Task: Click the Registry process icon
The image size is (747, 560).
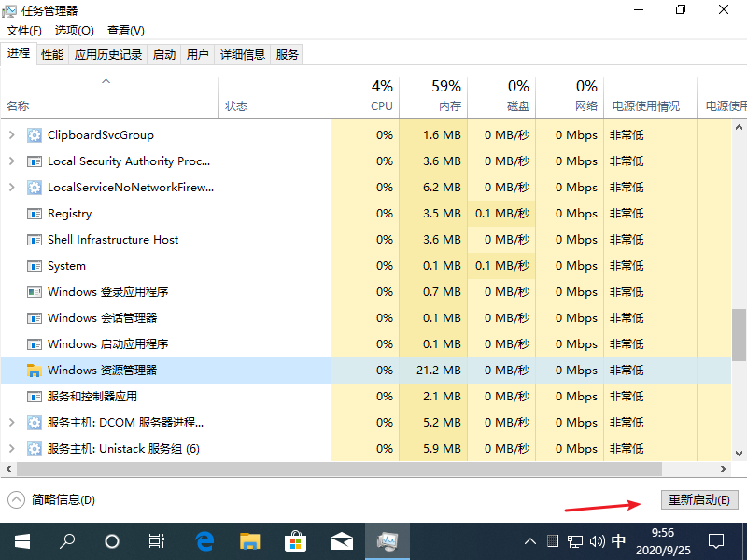Action: point(35,214)
